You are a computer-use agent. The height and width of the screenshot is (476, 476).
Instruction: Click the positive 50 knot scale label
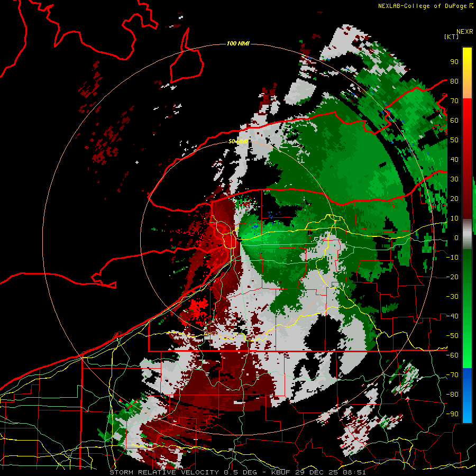click(x=454, y=140)
